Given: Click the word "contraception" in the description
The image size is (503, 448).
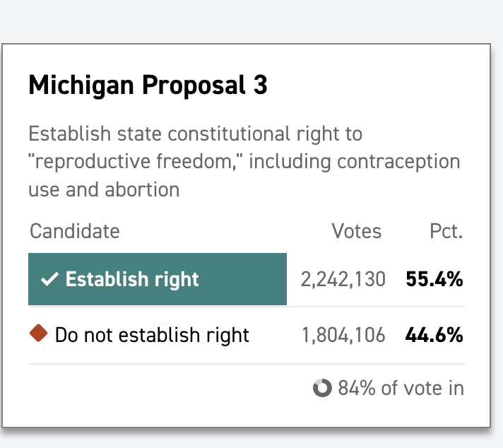Looking at the screenshot, I should 398,162.
